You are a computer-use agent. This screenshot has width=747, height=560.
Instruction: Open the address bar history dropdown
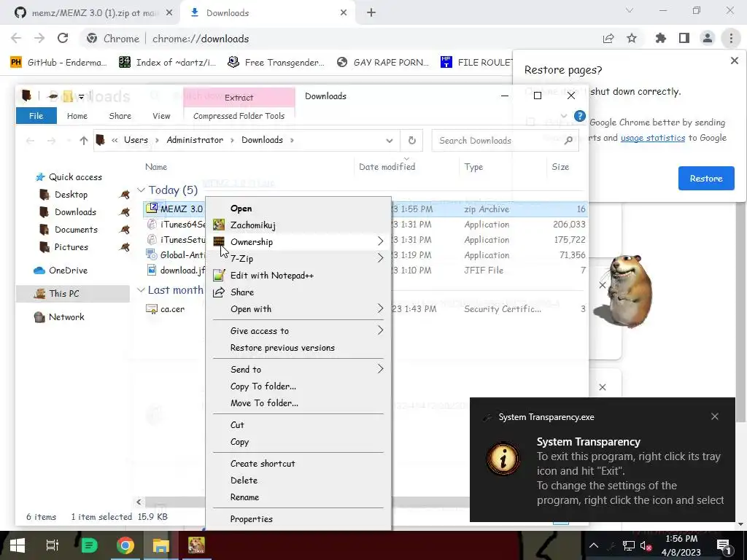(x=390, y=141)
